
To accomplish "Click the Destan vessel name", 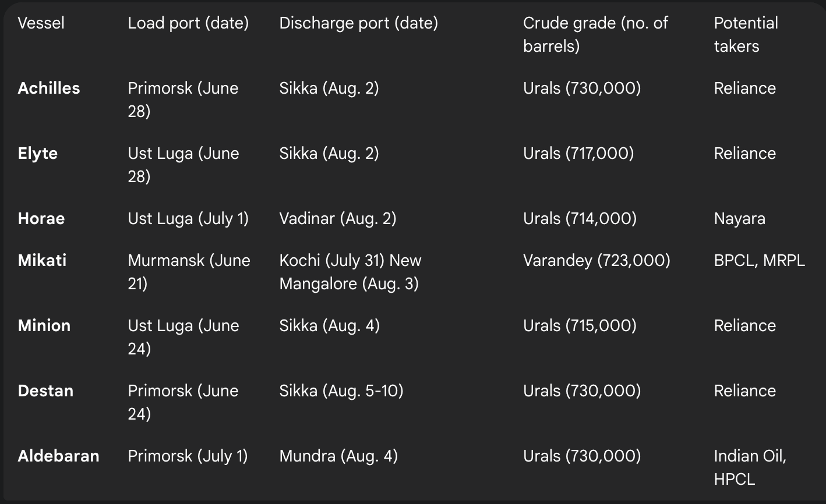I will click(45, 391).
